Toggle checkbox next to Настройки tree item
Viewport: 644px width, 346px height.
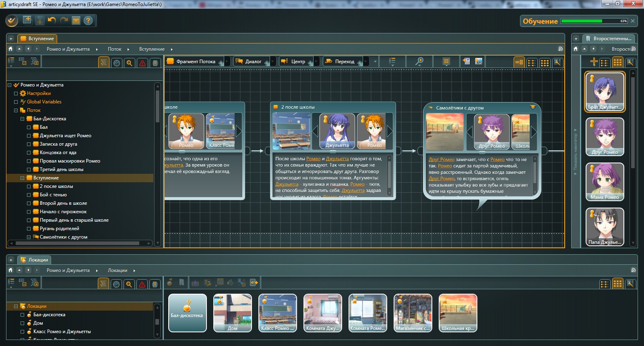pyautogui.click(x=16, y=93)
